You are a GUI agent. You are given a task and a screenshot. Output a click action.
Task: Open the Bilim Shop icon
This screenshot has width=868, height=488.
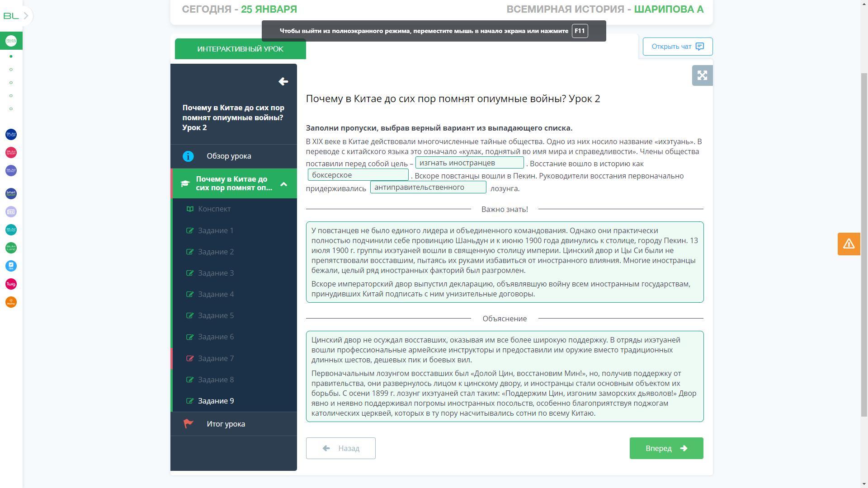(x=11, y=152)
